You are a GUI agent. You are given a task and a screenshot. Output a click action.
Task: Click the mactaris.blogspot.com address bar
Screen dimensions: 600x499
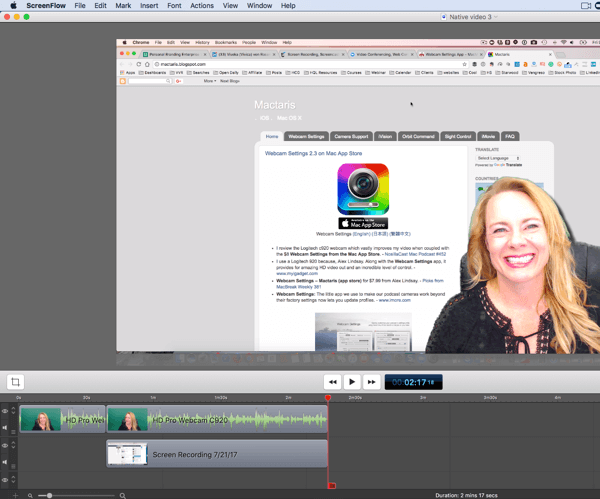[x=308, y=64]
